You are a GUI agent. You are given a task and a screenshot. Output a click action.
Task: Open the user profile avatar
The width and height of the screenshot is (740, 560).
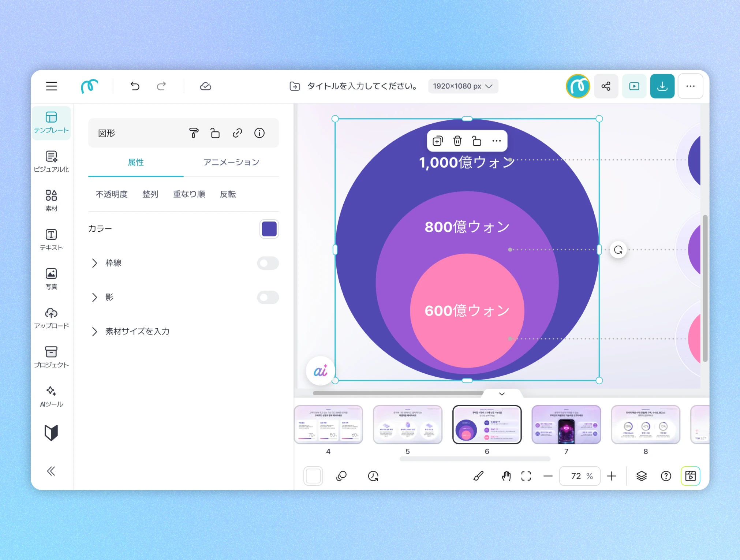(x=578, y=86)
